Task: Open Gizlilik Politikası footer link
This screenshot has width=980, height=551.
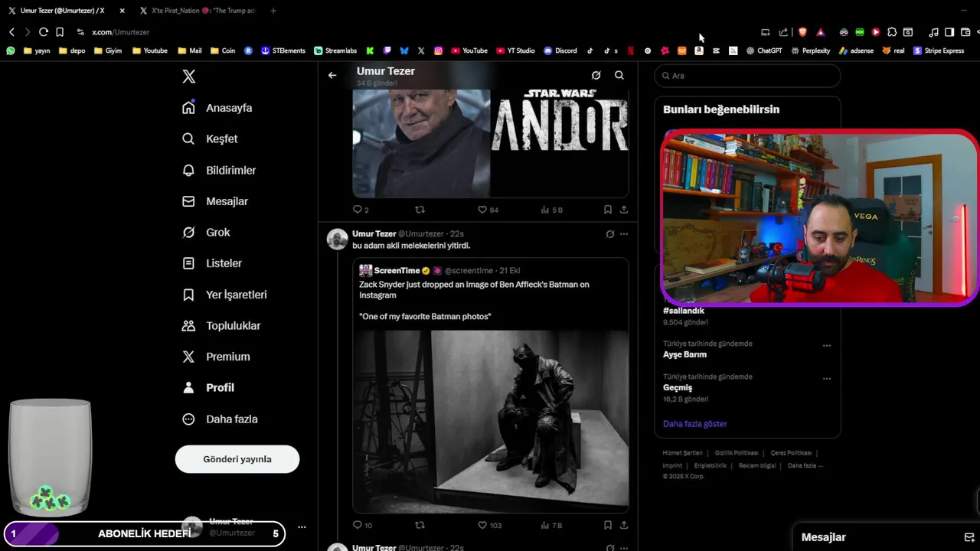Action: pos(737,453)
